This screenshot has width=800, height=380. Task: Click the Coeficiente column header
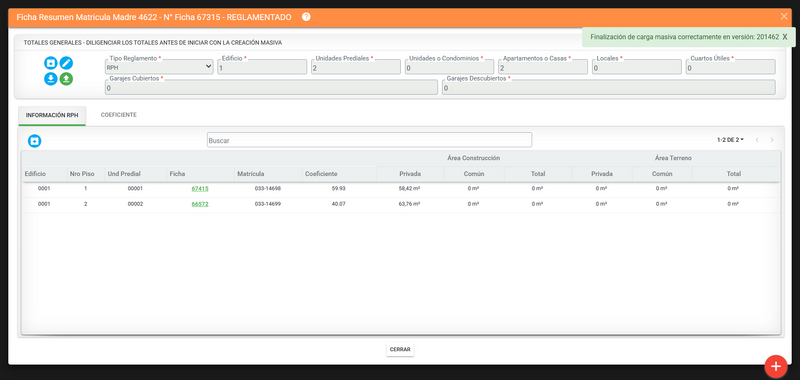pyautogui.click(x=321, y=174)
